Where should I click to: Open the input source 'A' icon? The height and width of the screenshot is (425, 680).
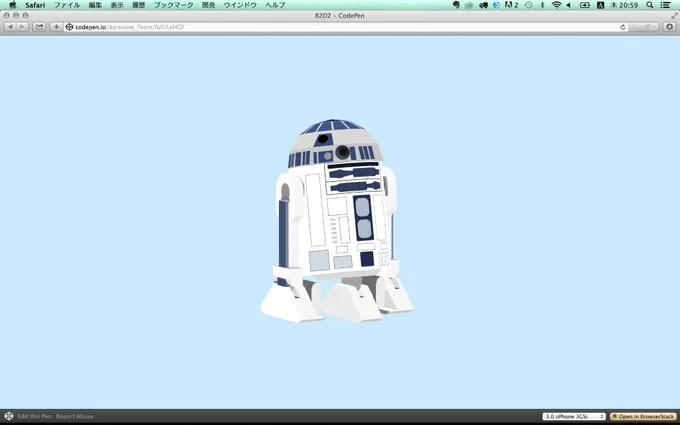601,5
